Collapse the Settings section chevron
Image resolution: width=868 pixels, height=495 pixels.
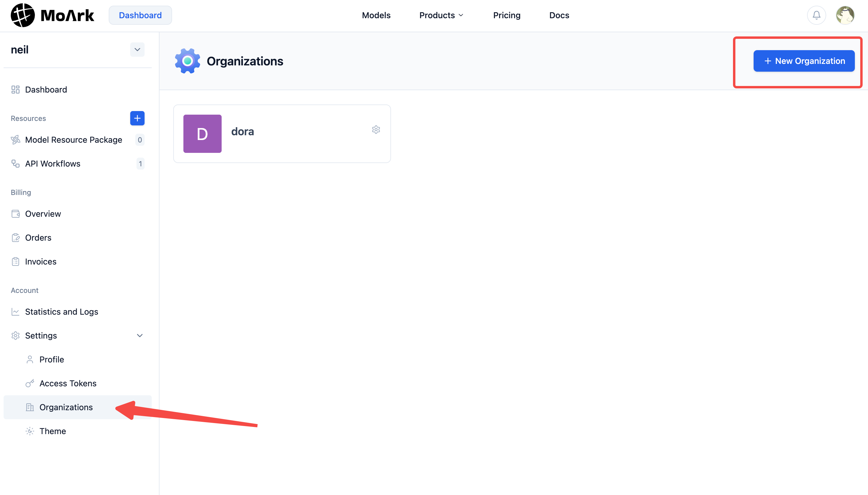(x=139, y=336)
